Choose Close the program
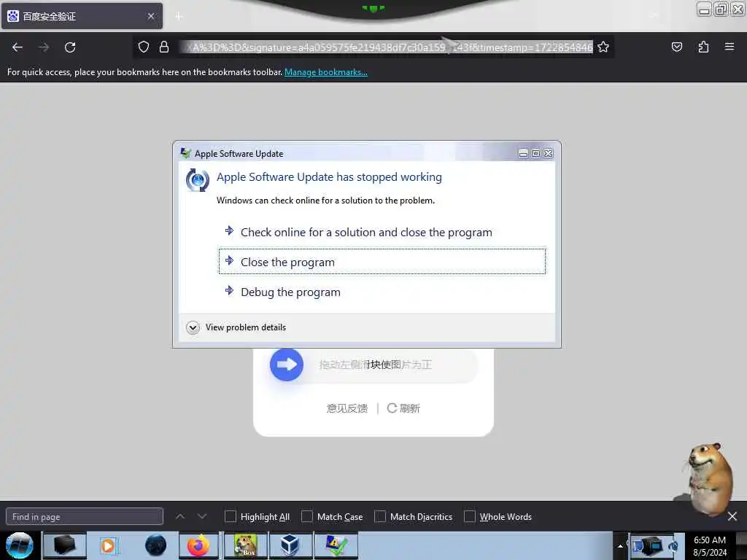This screenshot has height=560, width=747. click(x=382, y=262)
